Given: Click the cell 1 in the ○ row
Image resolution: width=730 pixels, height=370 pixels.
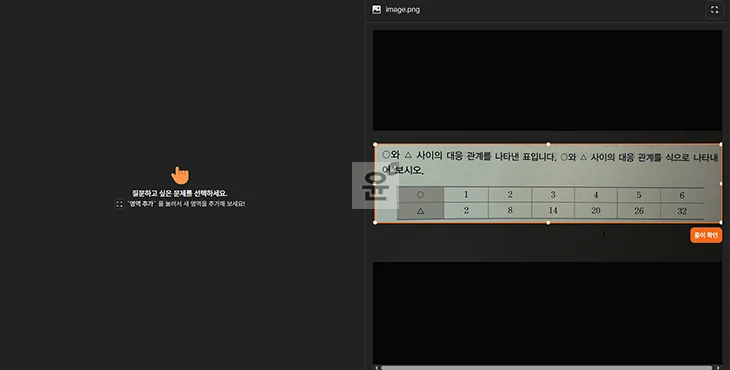Looking at the screenshot, I should 466,195.
